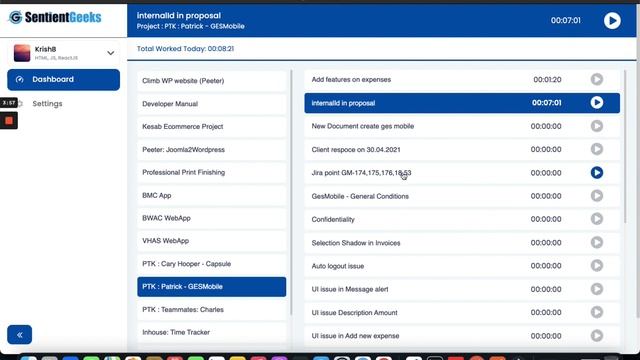
Task: Select Professional Print Finishing project
Action: (211, 172)
